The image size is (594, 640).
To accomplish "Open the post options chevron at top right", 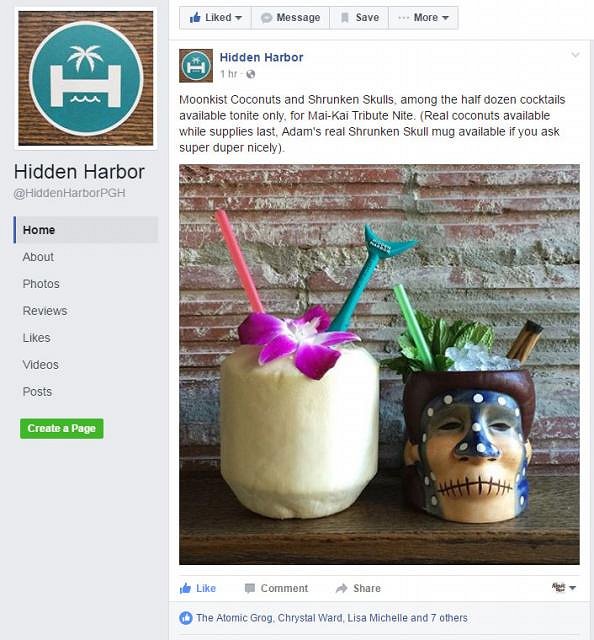I will pos(575,55).
